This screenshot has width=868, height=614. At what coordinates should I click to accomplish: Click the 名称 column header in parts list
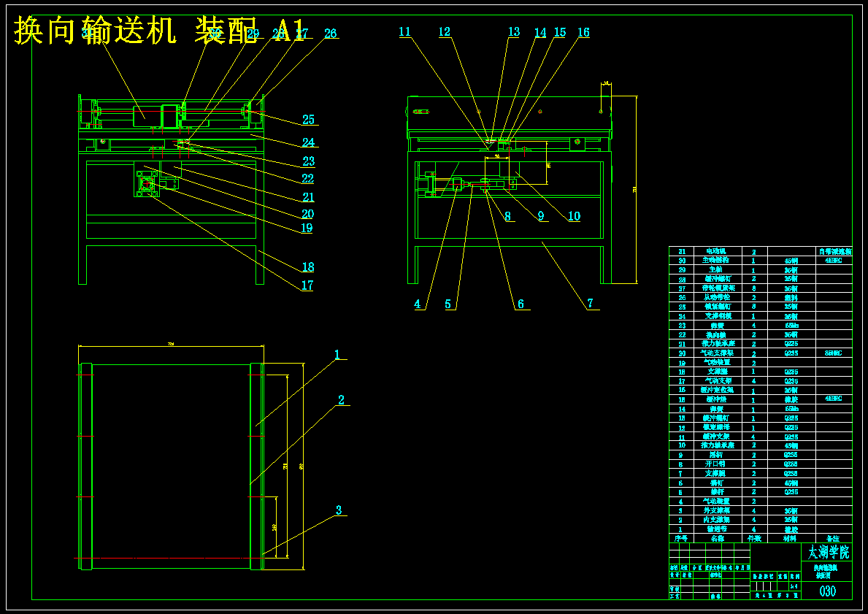click(x=719, y=538)
